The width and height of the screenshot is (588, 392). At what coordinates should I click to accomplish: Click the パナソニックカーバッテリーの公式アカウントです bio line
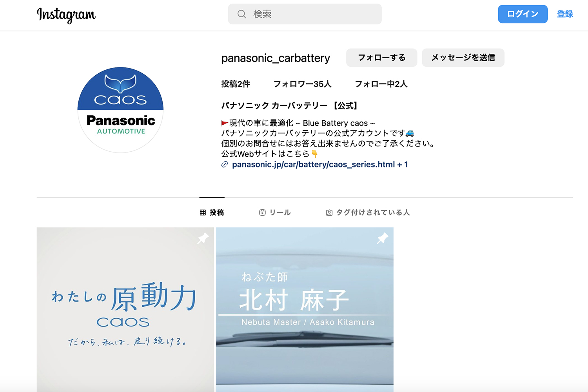click(x=318, y=133)
